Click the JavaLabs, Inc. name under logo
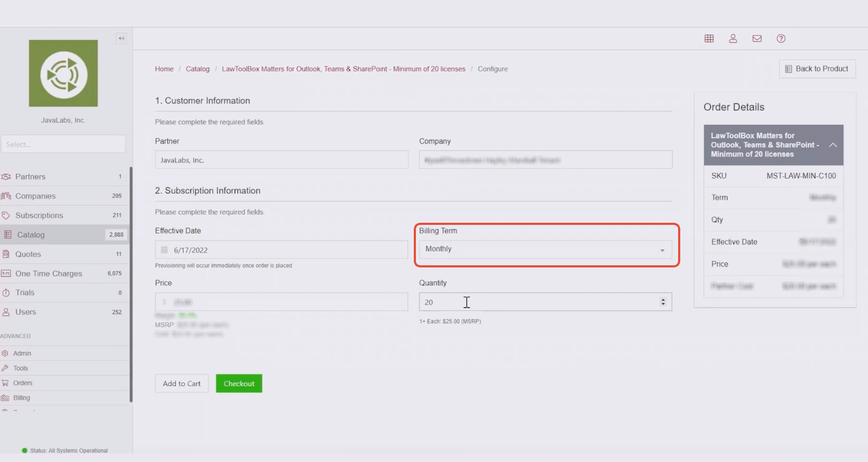 coord(63,120)
